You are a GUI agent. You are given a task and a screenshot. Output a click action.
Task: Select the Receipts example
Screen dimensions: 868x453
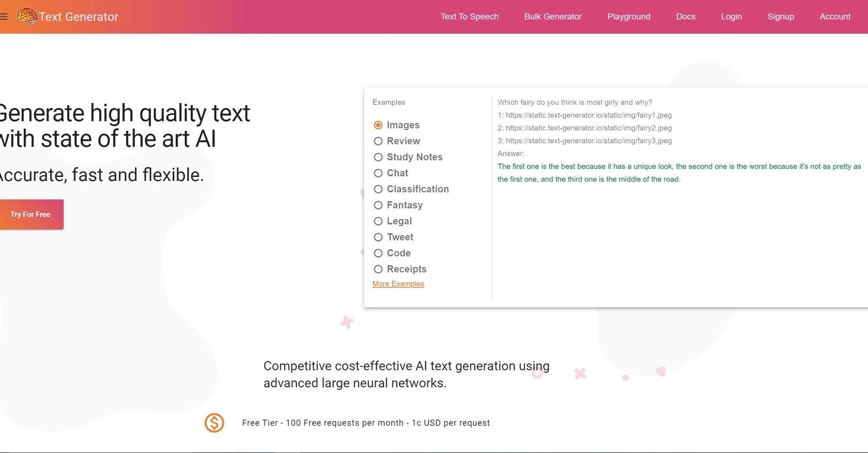click(x=378, y=269)
